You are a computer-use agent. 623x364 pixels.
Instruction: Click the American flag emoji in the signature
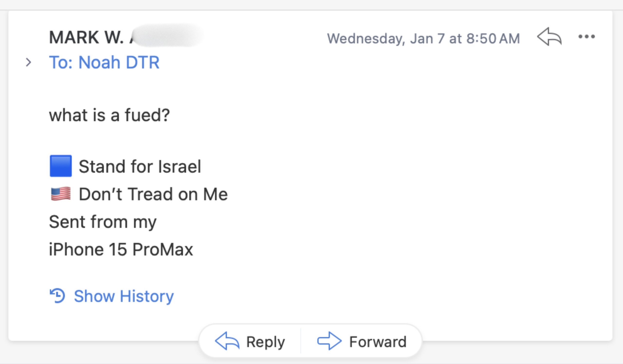click(61, 194)
